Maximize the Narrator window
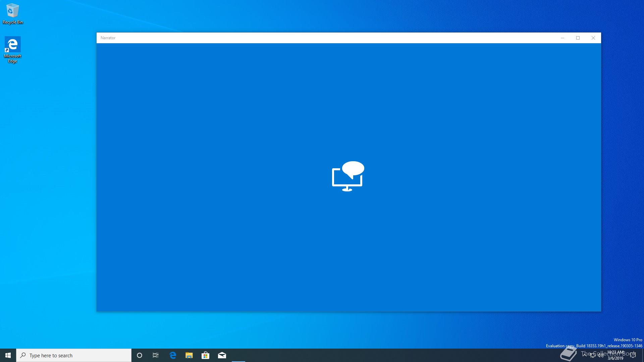The height and width of the screenshot is (362, 644). pos(578,38)
